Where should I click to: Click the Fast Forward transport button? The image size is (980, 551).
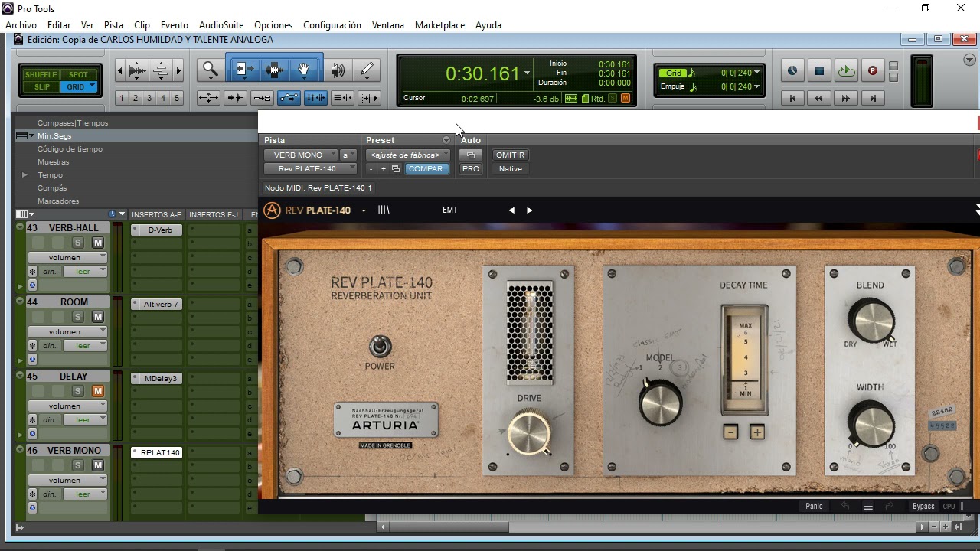(x=846, y=98)
